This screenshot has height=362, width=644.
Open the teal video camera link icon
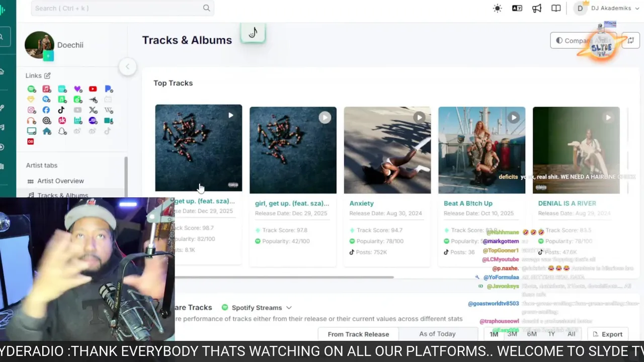click(108, 121)
